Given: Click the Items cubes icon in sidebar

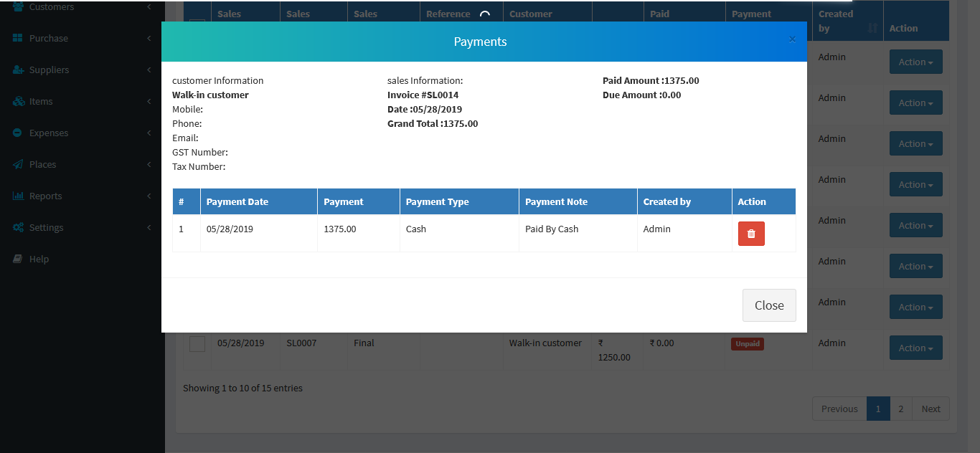Looking at the screenshot, I should click(18, 101).
